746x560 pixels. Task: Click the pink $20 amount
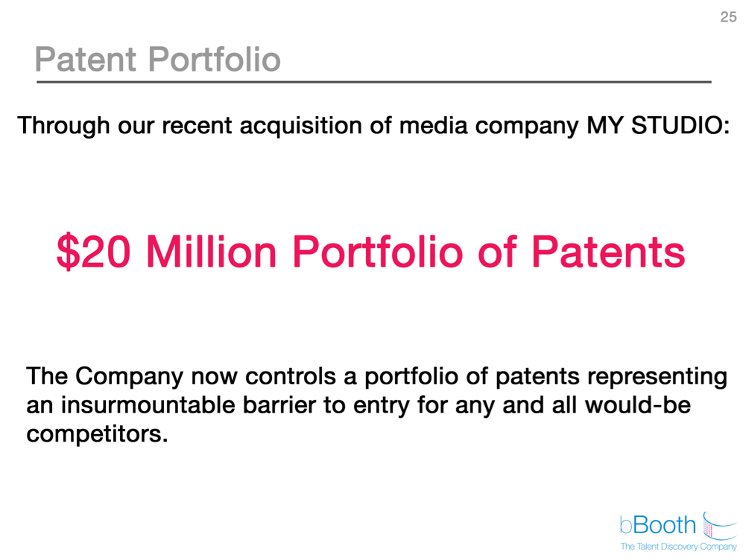(94, 252)
